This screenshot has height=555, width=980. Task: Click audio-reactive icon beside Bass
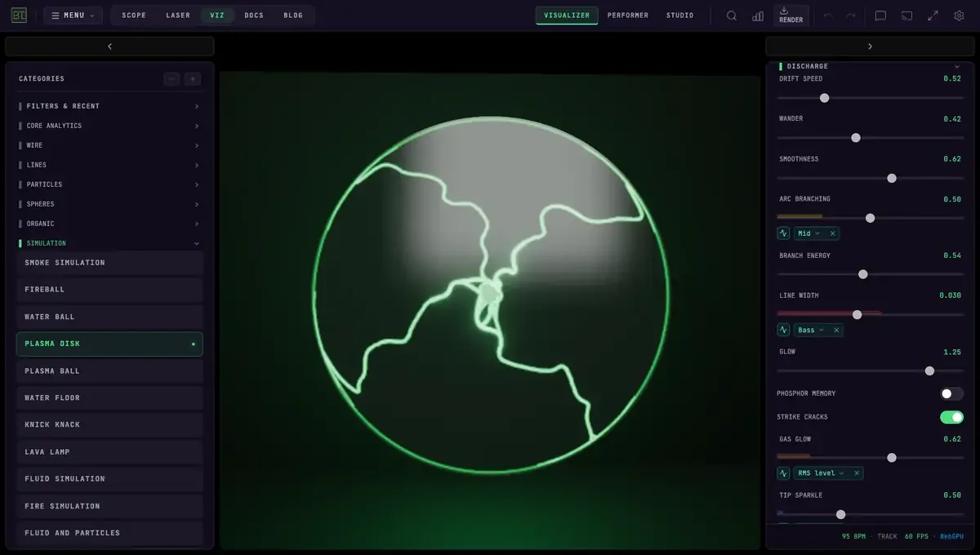[784, 330]
